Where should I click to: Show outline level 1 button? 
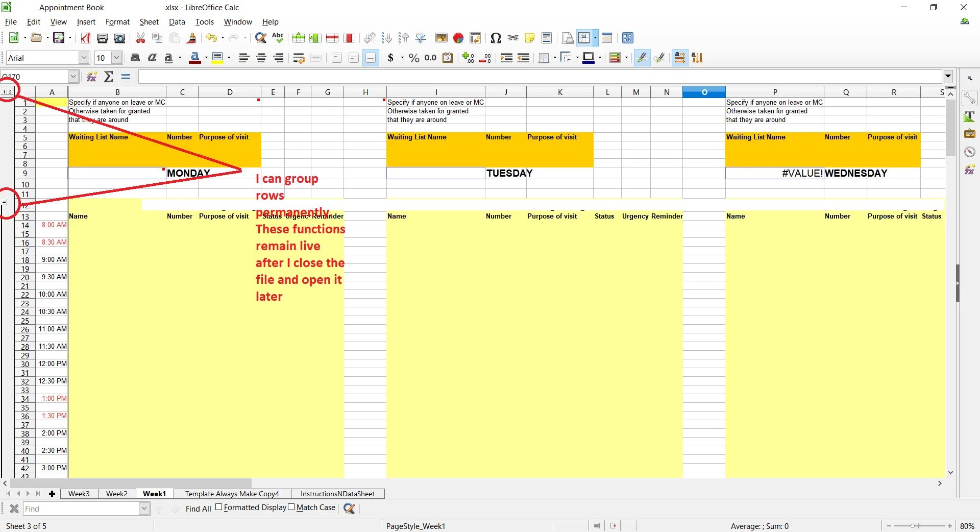5,92
